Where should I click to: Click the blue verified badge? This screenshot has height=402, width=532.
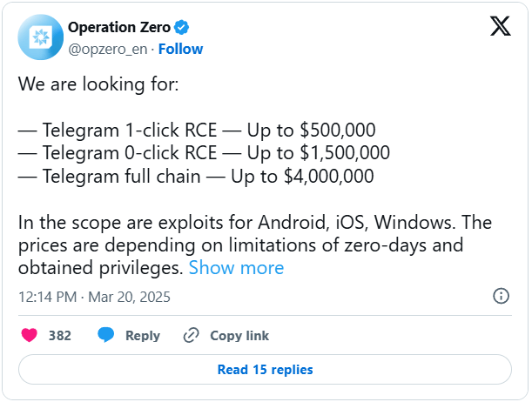(x=181, y=27)
